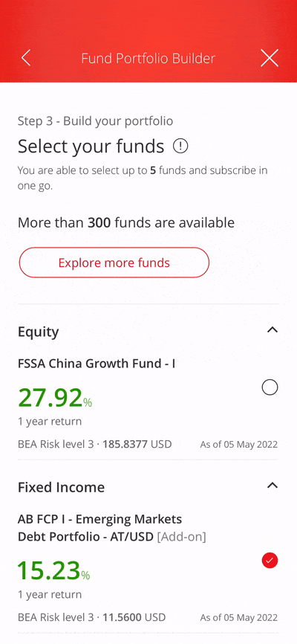Open the info icon beside Select your funds

180,146
